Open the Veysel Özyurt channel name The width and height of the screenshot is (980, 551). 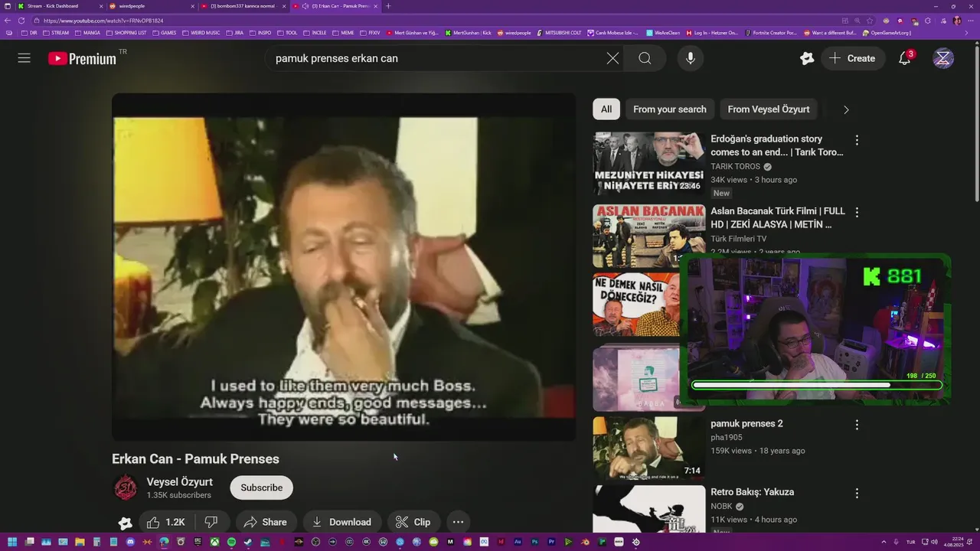(180, 482)
